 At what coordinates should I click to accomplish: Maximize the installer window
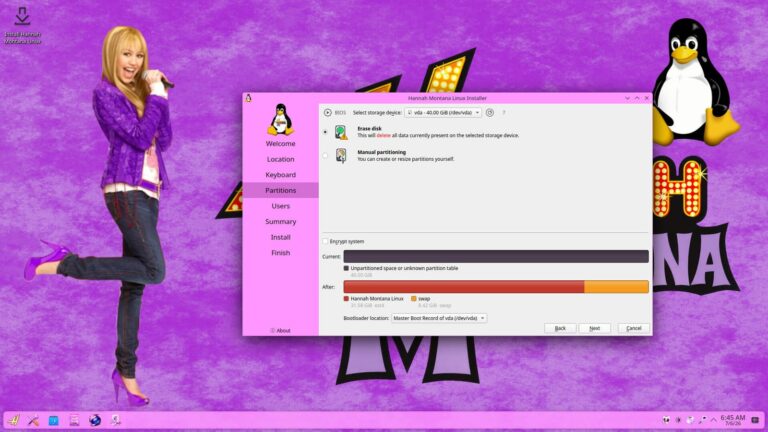pyautogui.click(x=637, y=98)
